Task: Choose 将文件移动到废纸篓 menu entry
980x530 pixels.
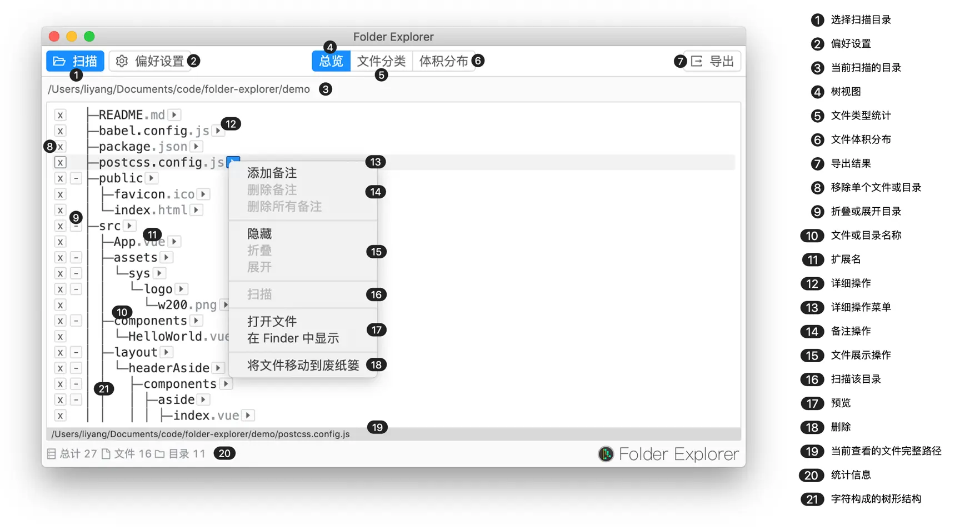Action: tap(303, 366)
